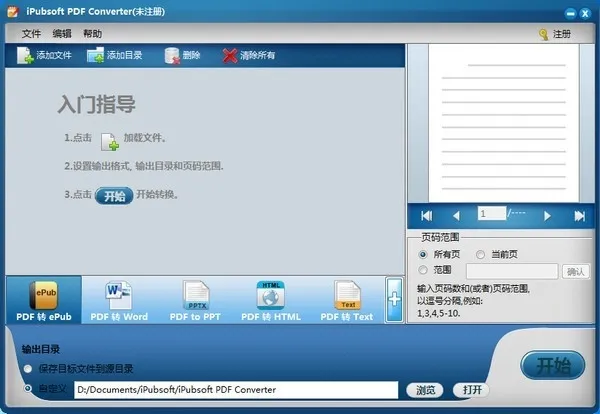Click the load-file icon in the guide

[110, 142]
